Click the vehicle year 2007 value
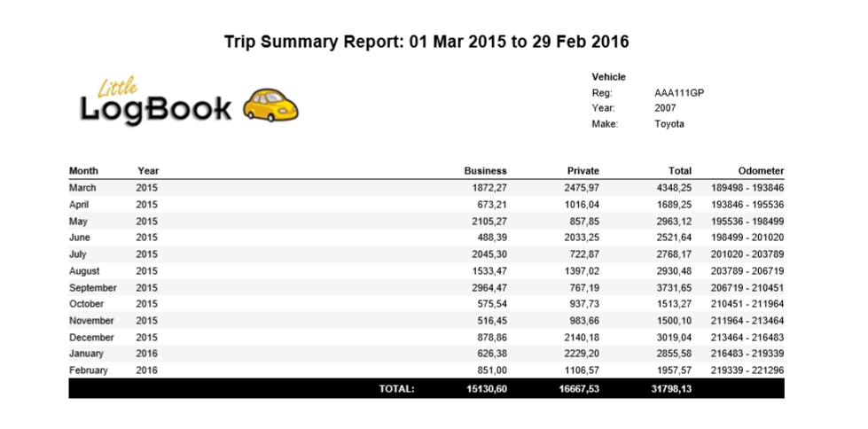 click(665, 108)
